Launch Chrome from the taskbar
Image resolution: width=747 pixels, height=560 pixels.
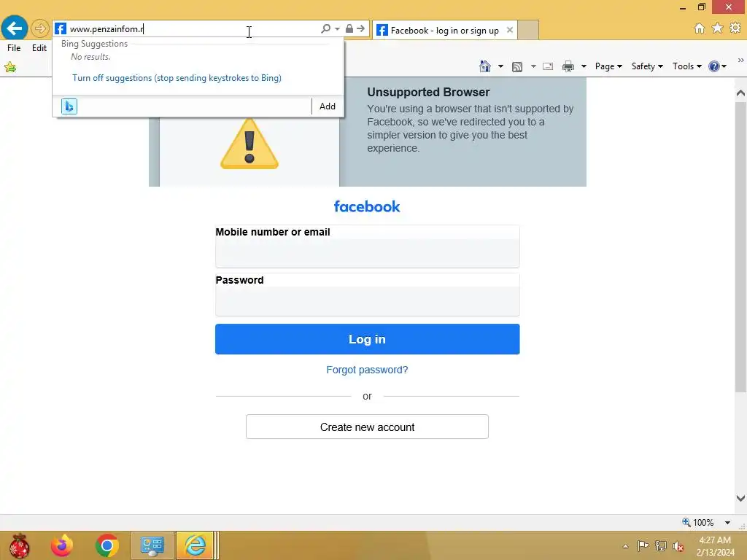pos(107,545)
